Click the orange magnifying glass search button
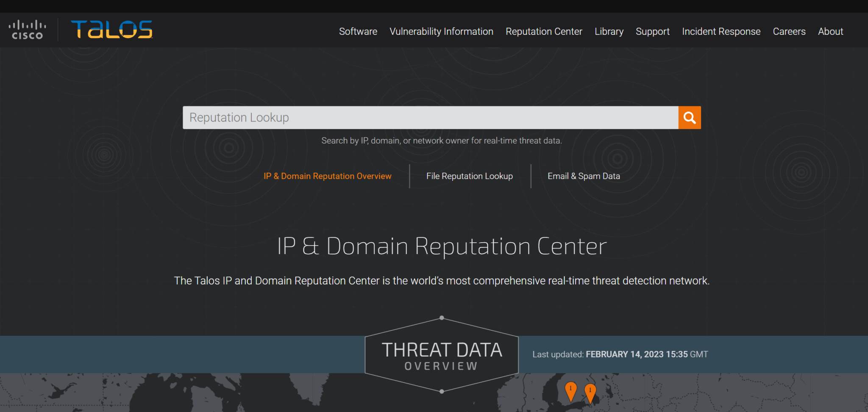Image resolution: width=868 pixels, height=412 pixels. tap(689, 118)
